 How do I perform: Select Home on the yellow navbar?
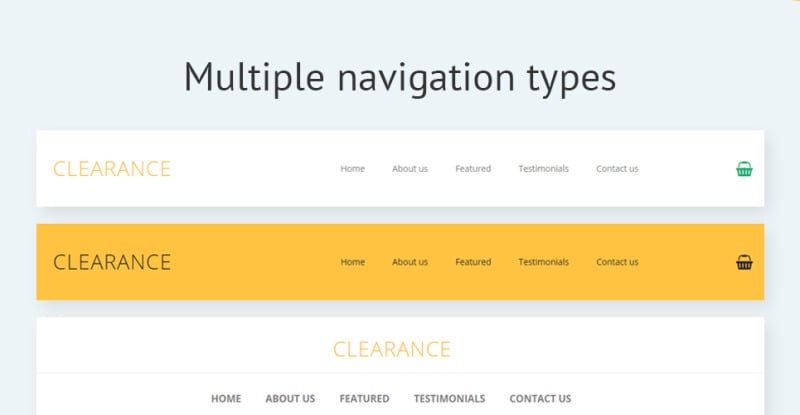353,262
